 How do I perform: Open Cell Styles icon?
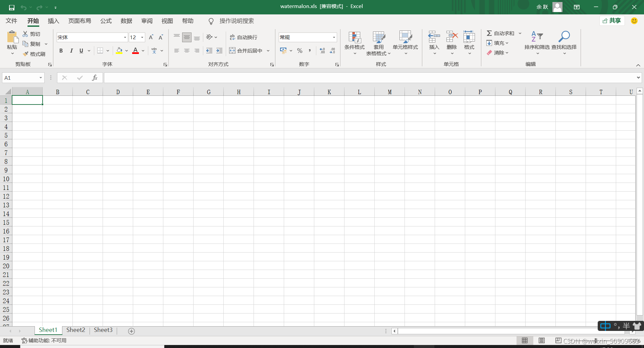click(x=406, y=37)
